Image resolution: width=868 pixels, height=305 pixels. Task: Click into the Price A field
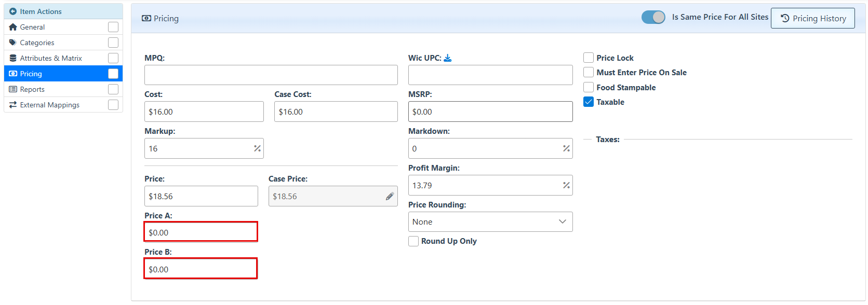(x=201, y=232)
